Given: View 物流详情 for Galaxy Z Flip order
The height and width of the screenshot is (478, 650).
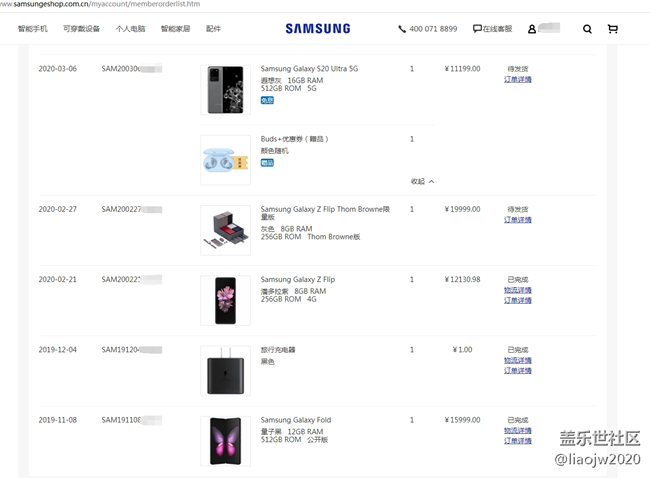Looking at the screenshot, I should click(518, 290).
